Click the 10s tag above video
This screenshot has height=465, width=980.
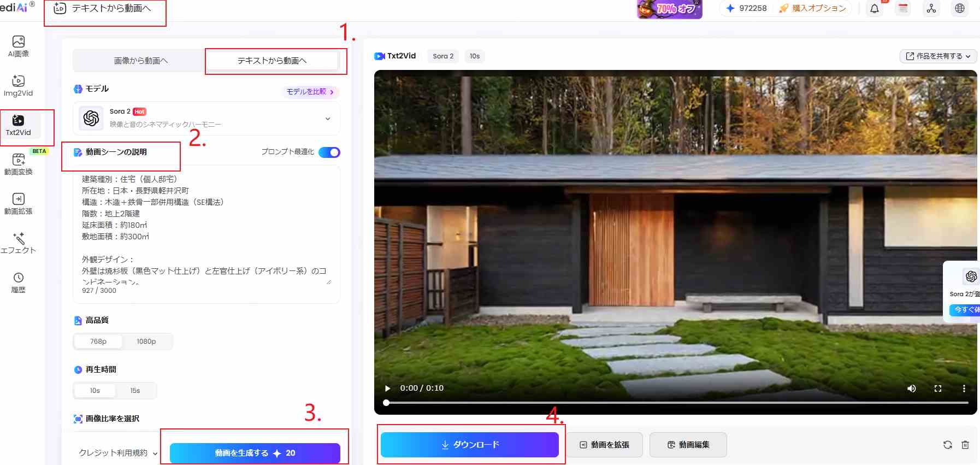(475, 56)
